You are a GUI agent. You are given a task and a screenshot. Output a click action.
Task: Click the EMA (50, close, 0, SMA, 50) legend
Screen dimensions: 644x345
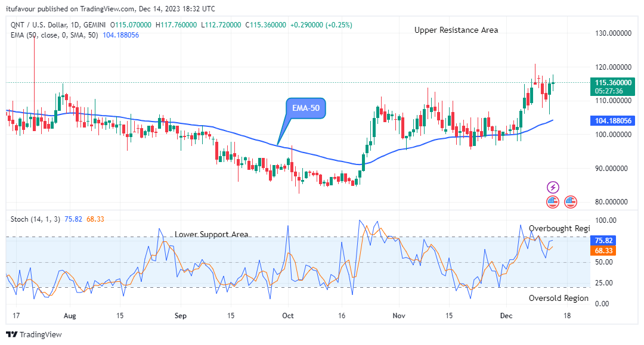click(54, 35)
